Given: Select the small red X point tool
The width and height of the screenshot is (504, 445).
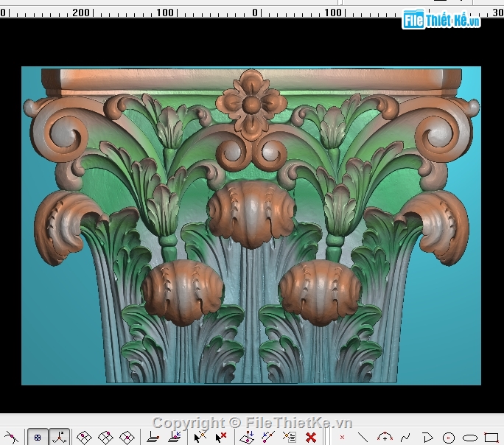Looking at the screenshot, I should 342,438.
